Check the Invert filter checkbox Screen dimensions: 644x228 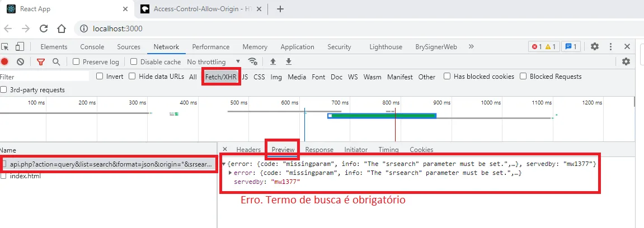click(x=100, y=76)
